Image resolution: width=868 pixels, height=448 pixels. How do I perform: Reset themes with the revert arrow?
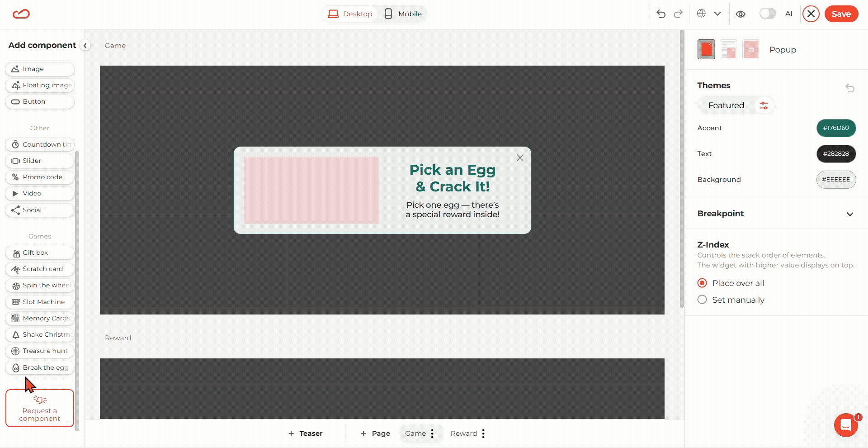pos(850,88)
